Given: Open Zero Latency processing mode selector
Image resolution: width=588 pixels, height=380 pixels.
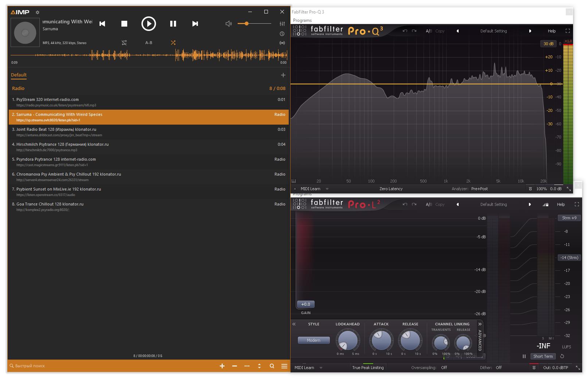Looking at the screenshot, I should click(x=391, y=189).
